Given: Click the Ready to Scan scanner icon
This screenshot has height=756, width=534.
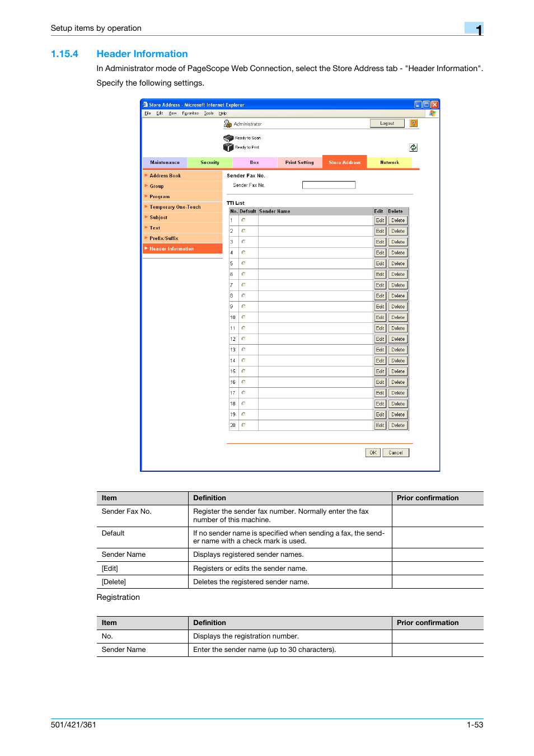Looking at the screenshot, I should click(x=228, y=138).
